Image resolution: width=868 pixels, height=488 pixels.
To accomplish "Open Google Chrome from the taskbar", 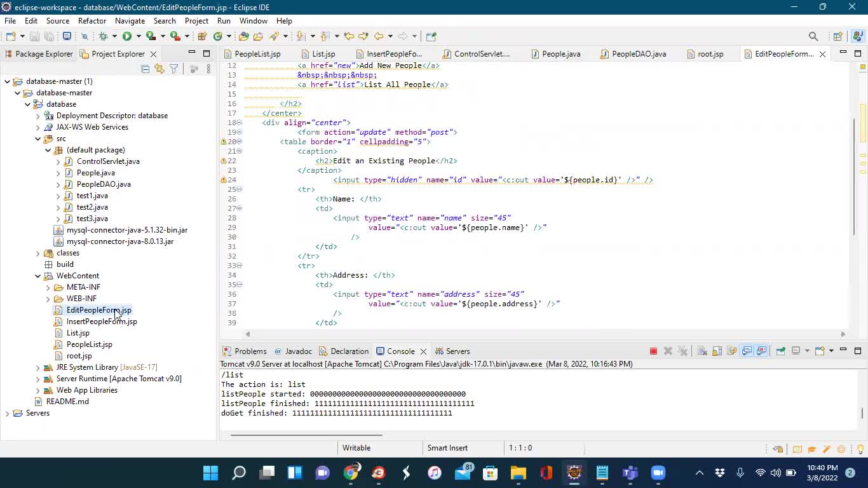I will [351, 473].
